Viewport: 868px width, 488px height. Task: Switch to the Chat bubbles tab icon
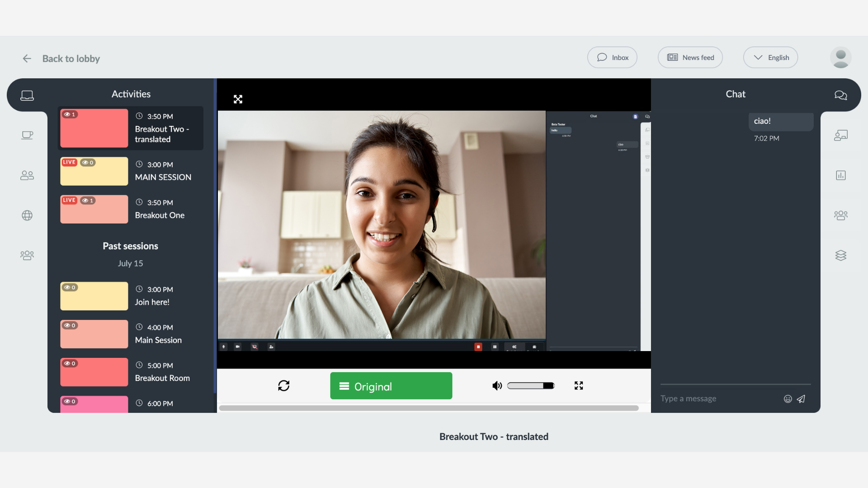coord(840,95)
